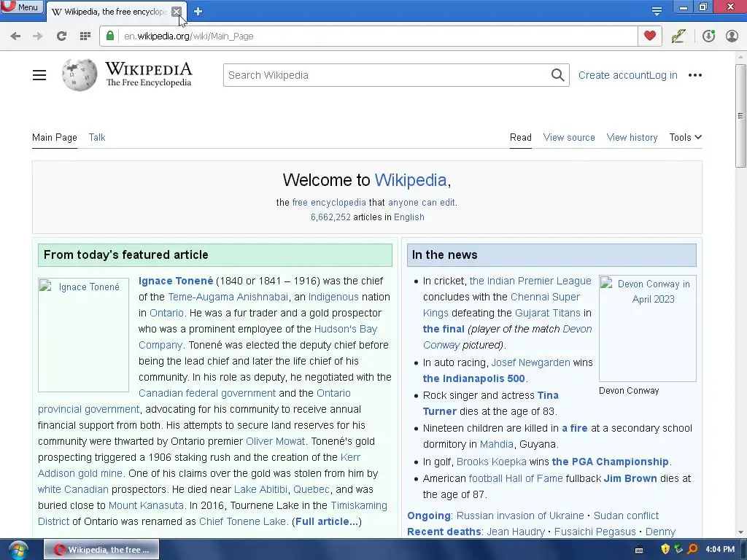
Task: Open the Indianapolis 500 link
Action: 473,378
